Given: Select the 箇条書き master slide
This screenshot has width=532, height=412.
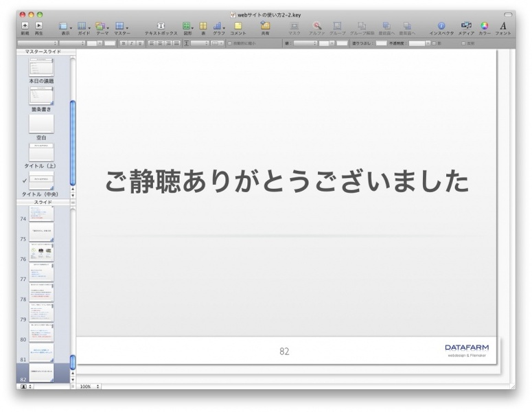Looking at the screenshot, I should (x=41, y=95).
